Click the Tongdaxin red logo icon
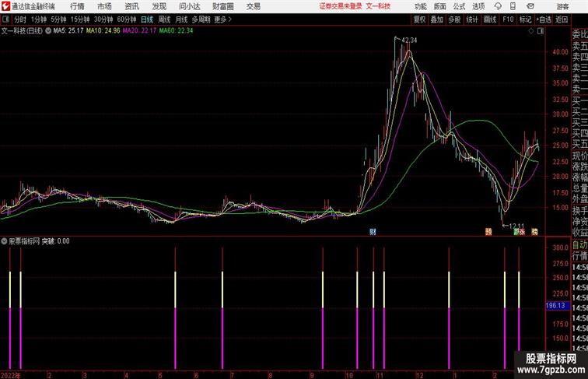588x379 pixels. (5, 6)
